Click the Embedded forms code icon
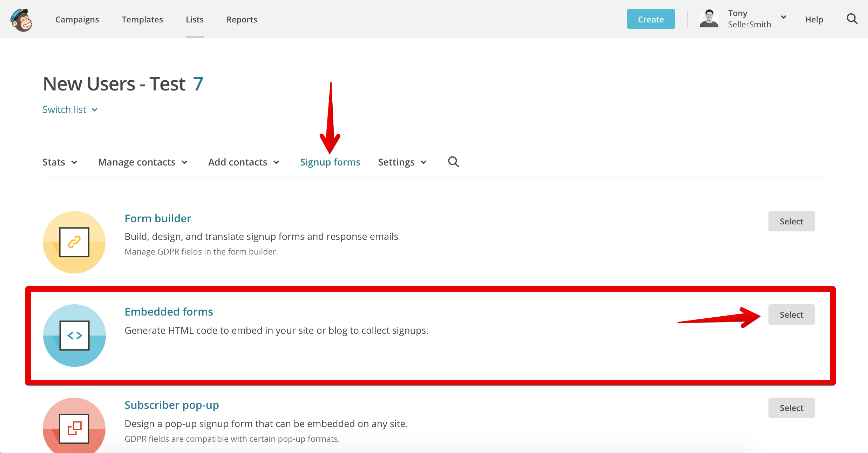Screen dimensions: 868x453 (74, 336)
